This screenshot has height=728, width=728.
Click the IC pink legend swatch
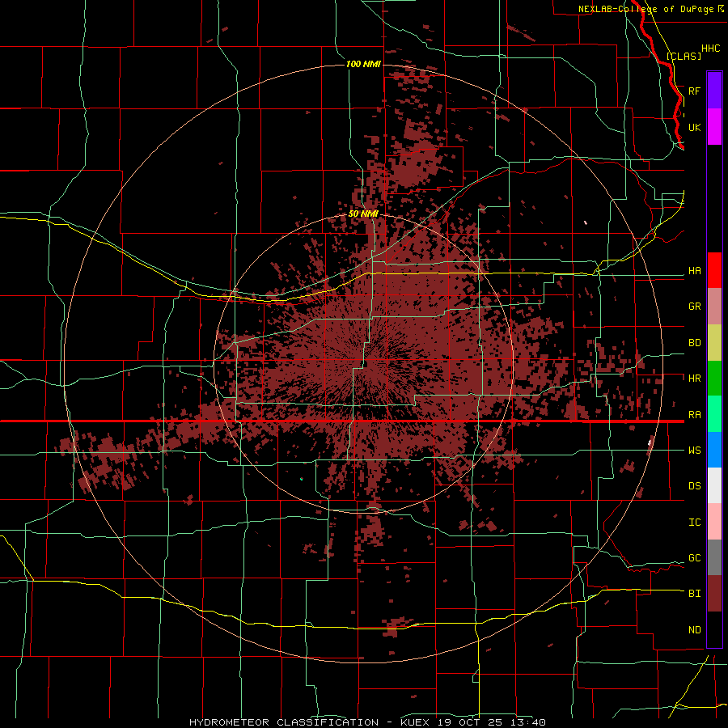click(714, 522)
